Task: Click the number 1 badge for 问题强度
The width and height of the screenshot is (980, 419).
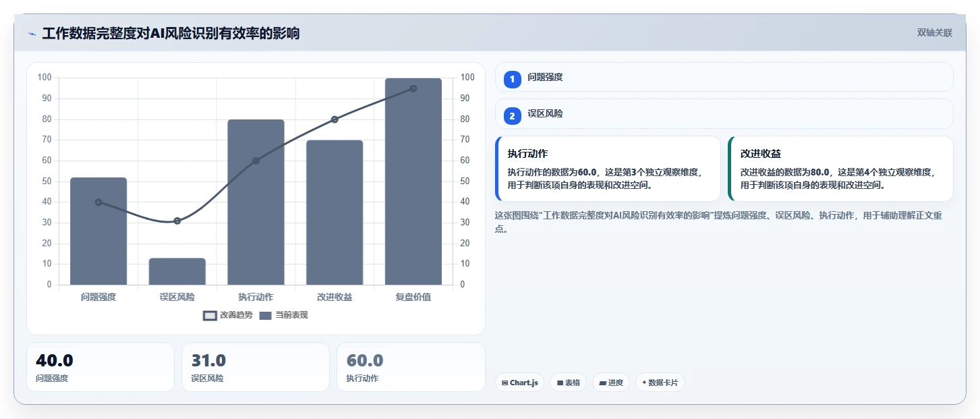Action: pos(512,79)
